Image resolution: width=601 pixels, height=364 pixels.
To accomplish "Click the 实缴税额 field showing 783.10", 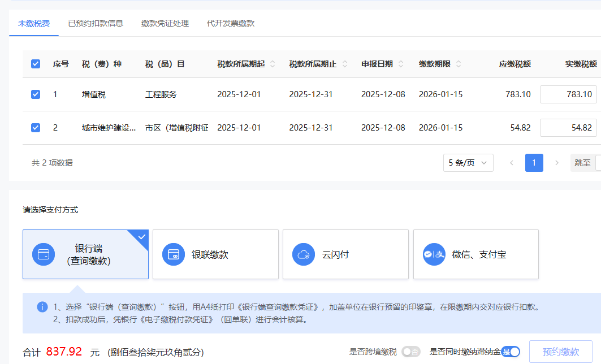I will coord(568,94).
